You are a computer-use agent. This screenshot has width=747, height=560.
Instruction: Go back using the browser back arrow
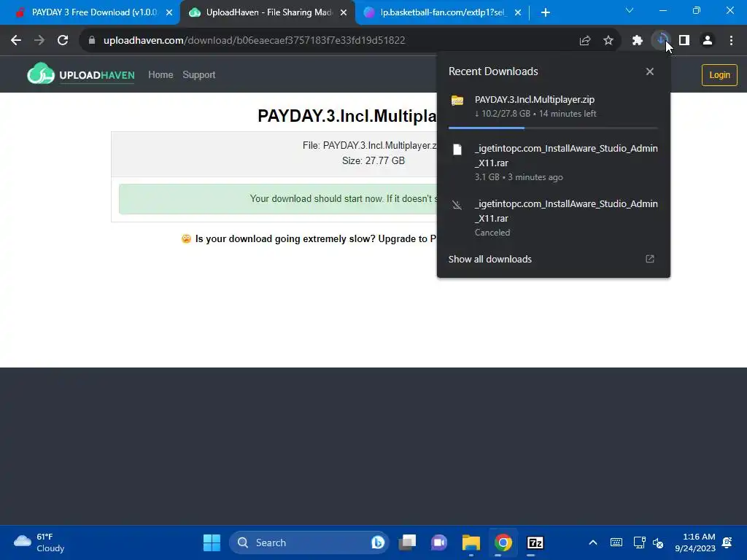point(16,41)
